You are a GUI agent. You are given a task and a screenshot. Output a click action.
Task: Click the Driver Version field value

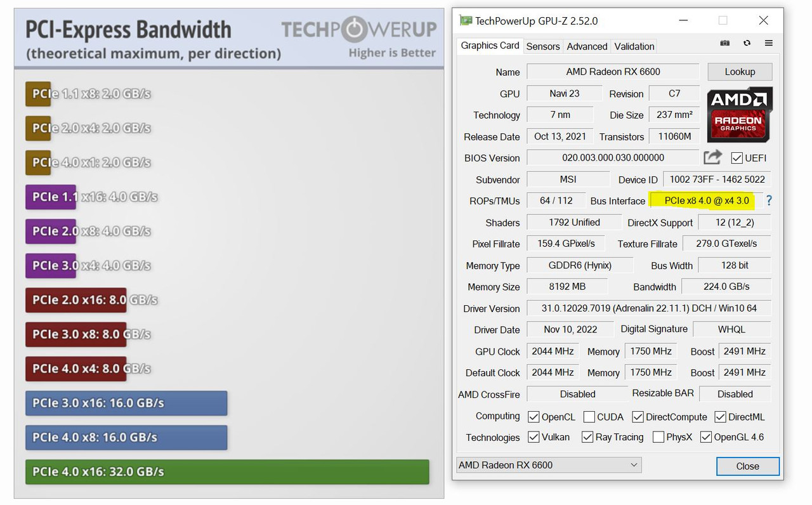tap(649, 308)
